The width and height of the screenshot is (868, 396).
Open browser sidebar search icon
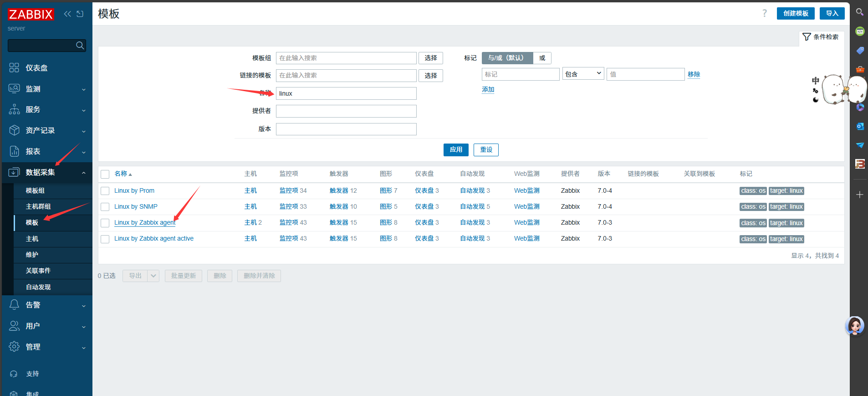[x=860, y=12]
